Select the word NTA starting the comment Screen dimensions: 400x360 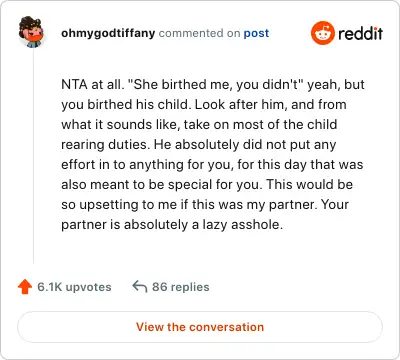pos(74,84)
